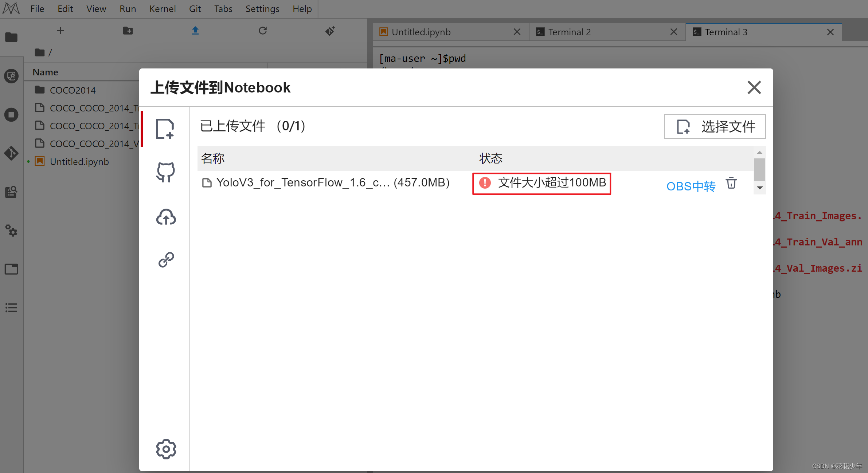The width and height of the screenshot is (868, 473).
Task: Open upload settings via gear icon
Action: [x=165, y=449]
